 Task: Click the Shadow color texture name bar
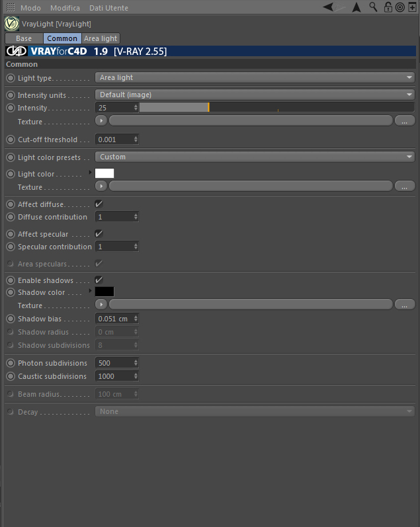[x=251, y=305]
